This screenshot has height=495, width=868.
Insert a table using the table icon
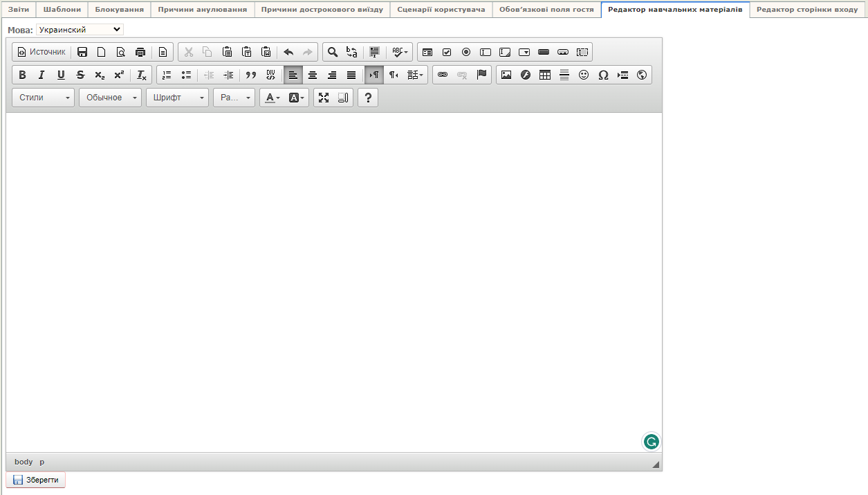point(545,75)
